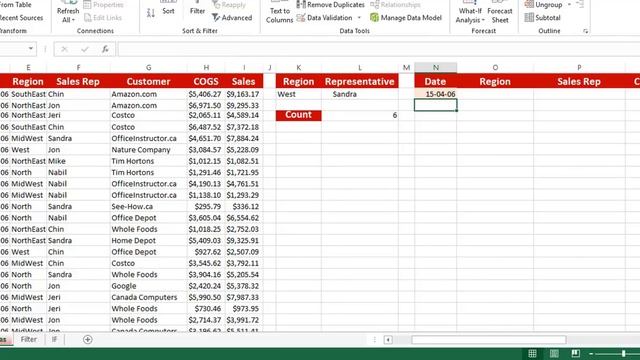Viewport: 640px width, 360px height.
Task: Click the enter formula checkmark icon
Action: click(84, 49)
